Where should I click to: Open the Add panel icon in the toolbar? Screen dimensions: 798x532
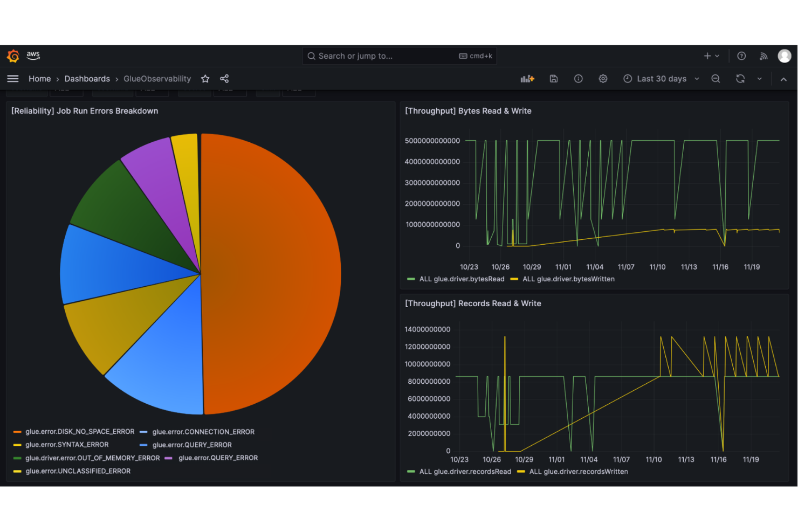pyautogui.click(x=527, y=78)
